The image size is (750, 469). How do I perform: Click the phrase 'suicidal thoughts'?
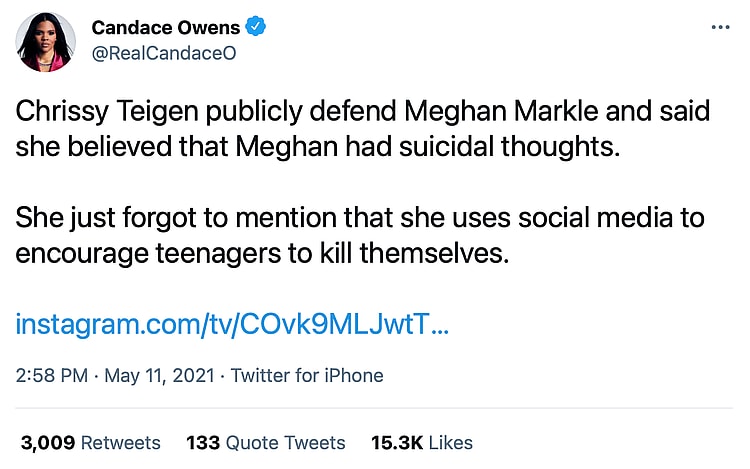pyautogui.click(x=533, y=146)
